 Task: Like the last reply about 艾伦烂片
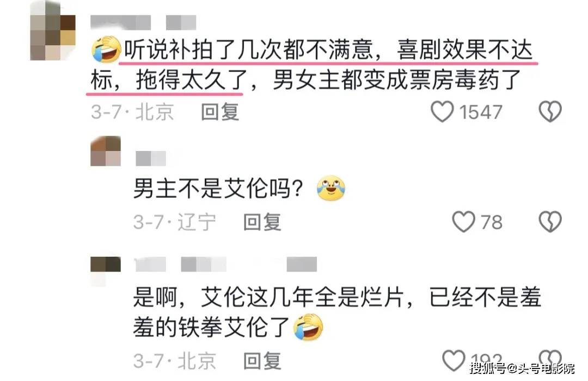[454, 361]
